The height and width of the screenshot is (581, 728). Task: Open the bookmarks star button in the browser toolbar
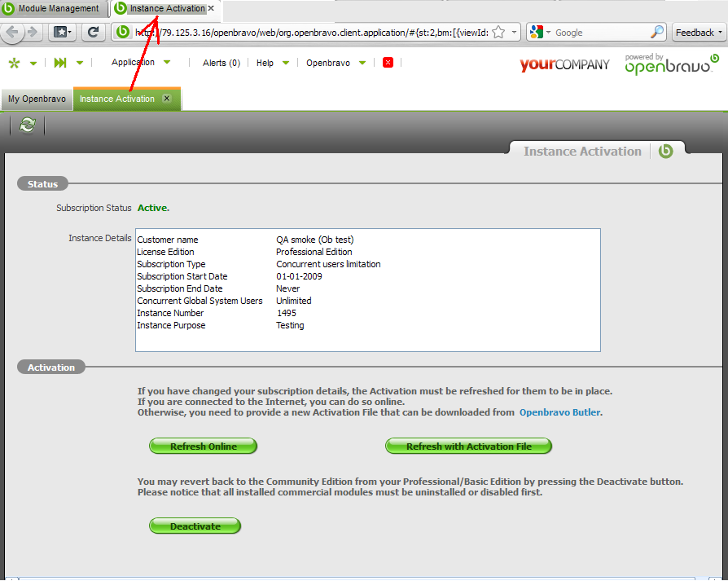(62, 32)
